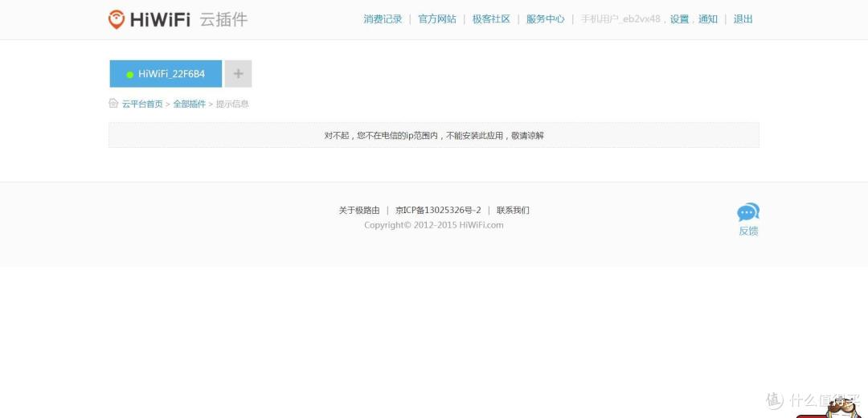Screen dimensions: 868x418
Task: Click the 提示信息 breadcrumb text
Action: point(232,104)
